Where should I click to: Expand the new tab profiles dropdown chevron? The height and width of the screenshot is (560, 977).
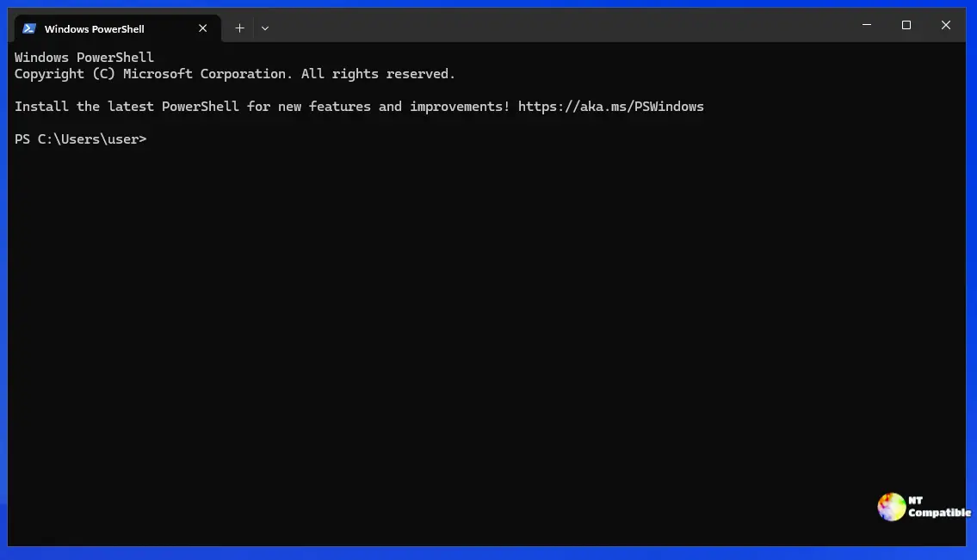(x=265, y=28)
